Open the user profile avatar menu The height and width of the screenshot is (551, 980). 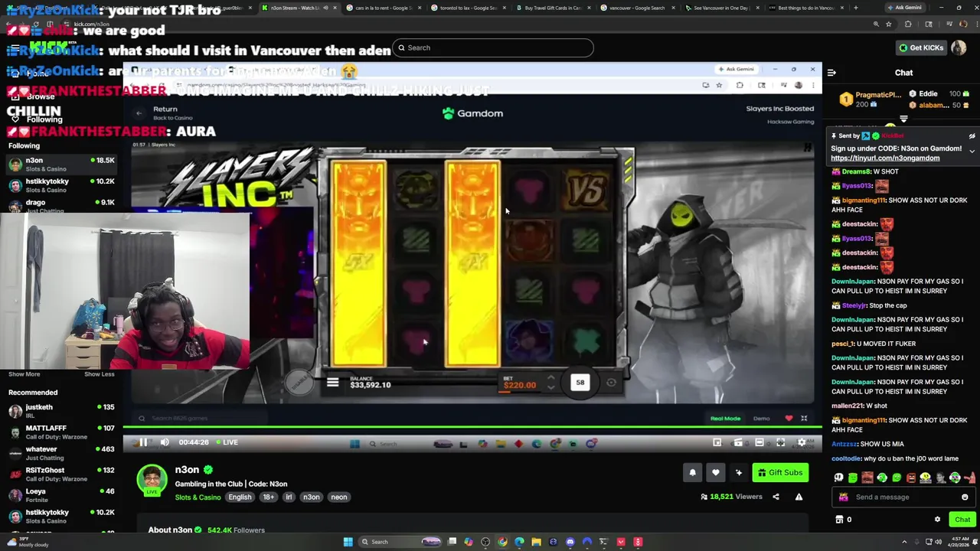point(959,47)
